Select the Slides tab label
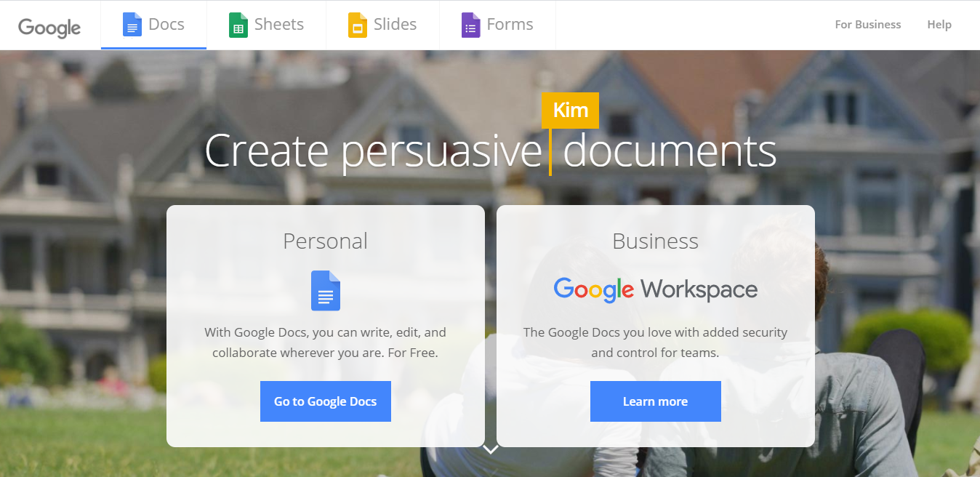 (x=395, y=24)
